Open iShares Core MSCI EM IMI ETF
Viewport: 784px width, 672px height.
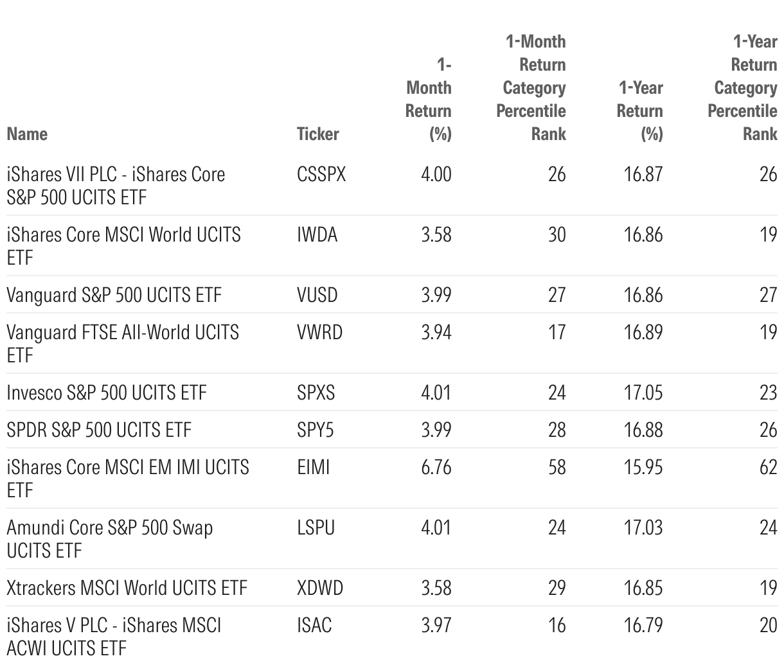tap(127, 478)
